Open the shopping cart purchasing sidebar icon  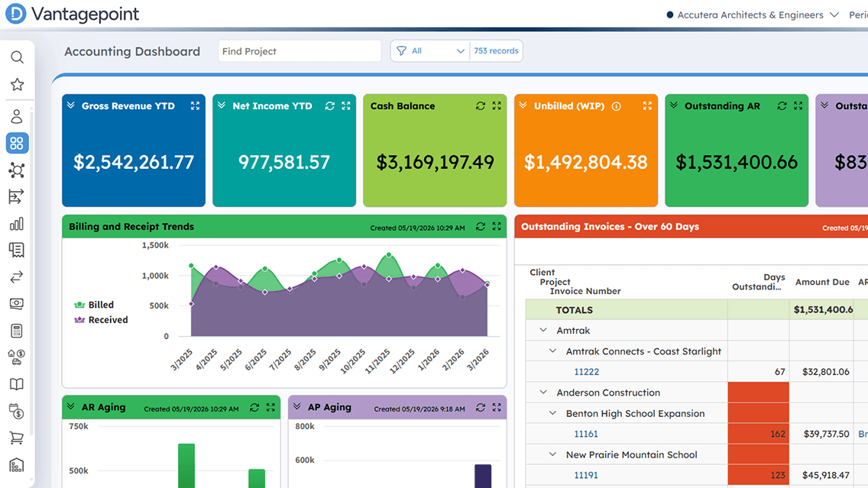pos(17,438)
